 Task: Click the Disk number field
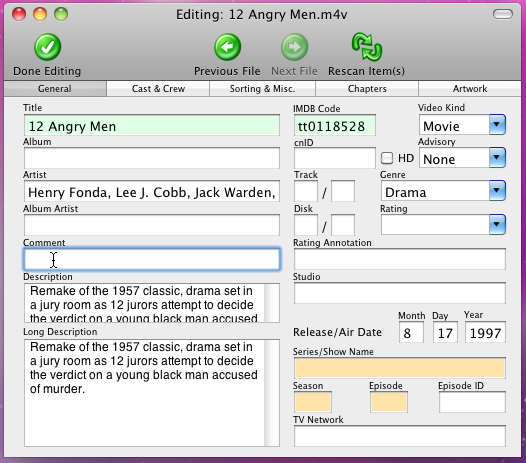(306, 225)
